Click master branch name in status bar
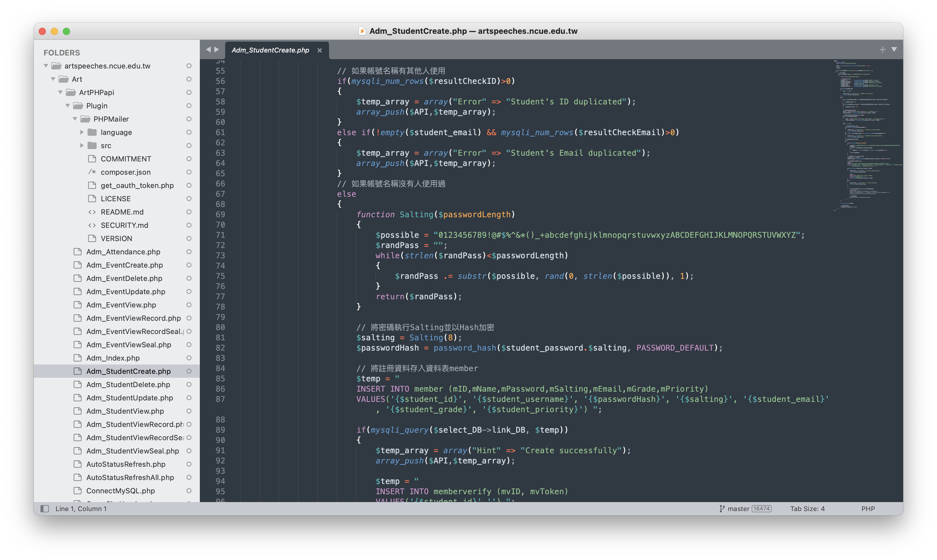 point(738,509)
